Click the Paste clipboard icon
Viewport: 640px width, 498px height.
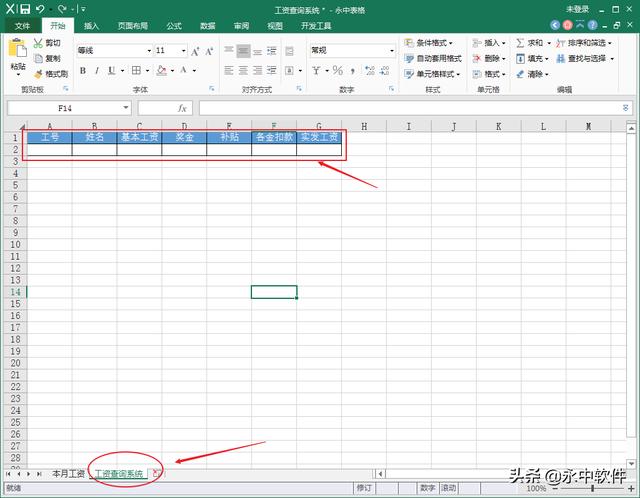tap(18, 48)
